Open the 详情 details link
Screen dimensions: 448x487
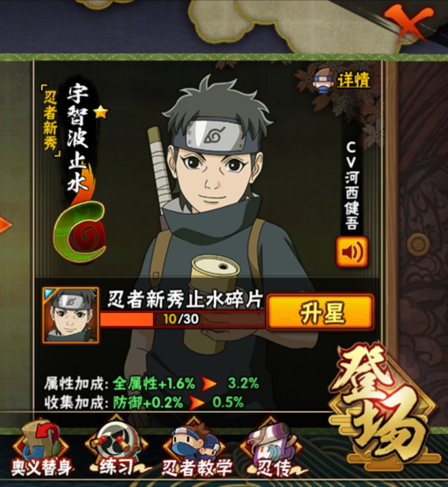[353, 80]
